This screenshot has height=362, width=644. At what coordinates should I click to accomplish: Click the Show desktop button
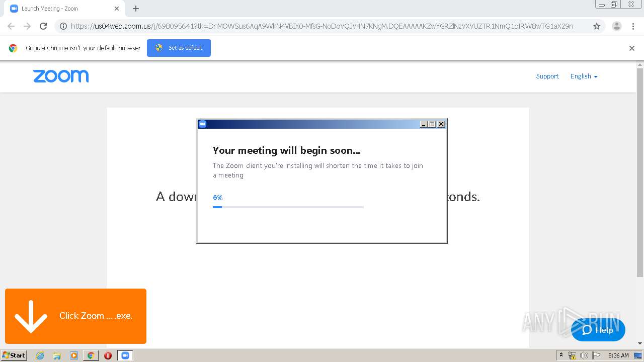(638, 355)
